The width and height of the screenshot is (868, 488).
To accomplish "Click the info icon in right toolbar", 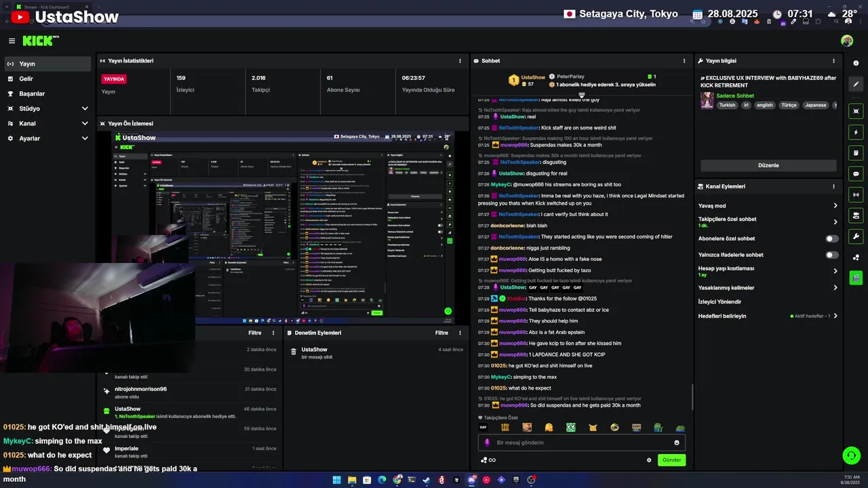I will point(856,63).
